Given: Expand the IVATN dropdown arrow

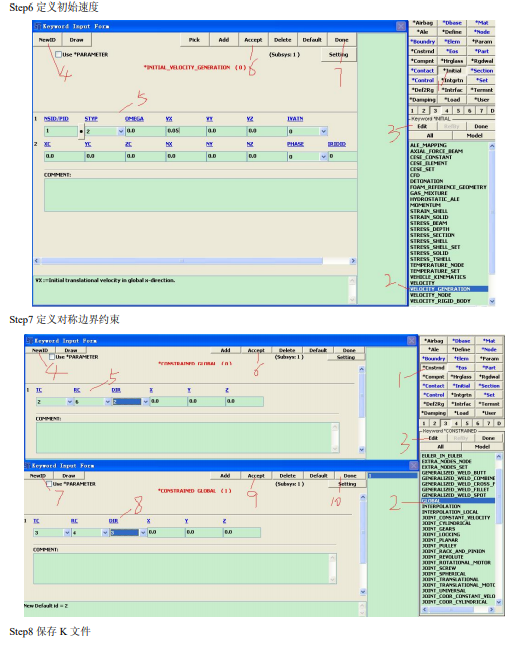Looking at the screenshot, I should (323, 131).
